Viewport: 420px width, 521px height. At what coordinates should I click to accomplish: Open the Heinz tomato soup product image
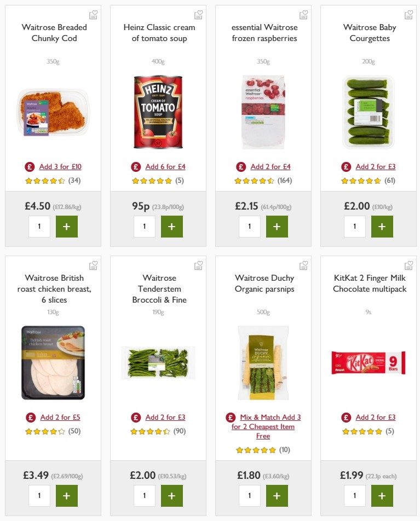point(158,112)
